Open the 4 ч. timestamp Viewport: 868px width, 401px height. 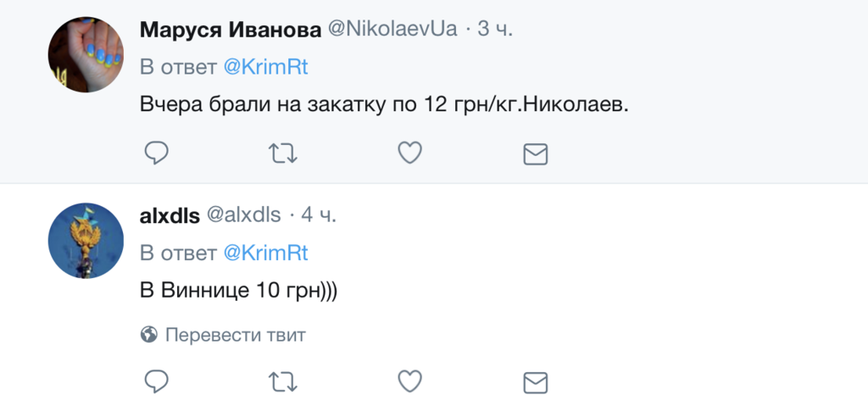click(x=319, y=215)
